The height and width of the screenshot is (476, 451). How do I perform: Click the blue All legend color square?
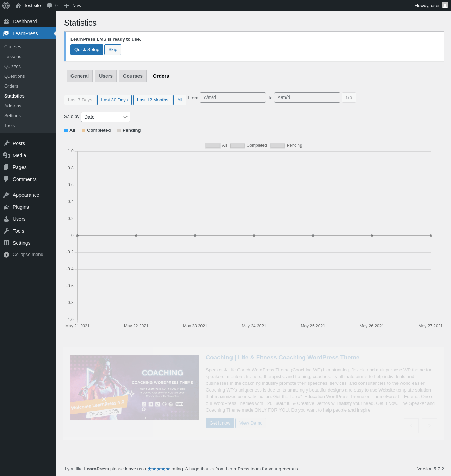click(x=66, y=130)
